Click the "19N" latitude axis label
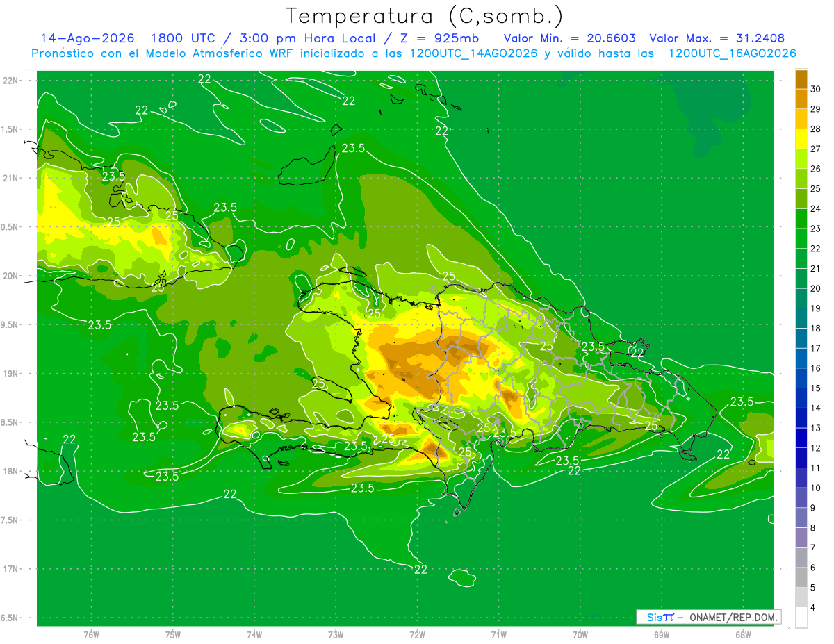Viewport: 834px width, 644px height. coord(12,373)
